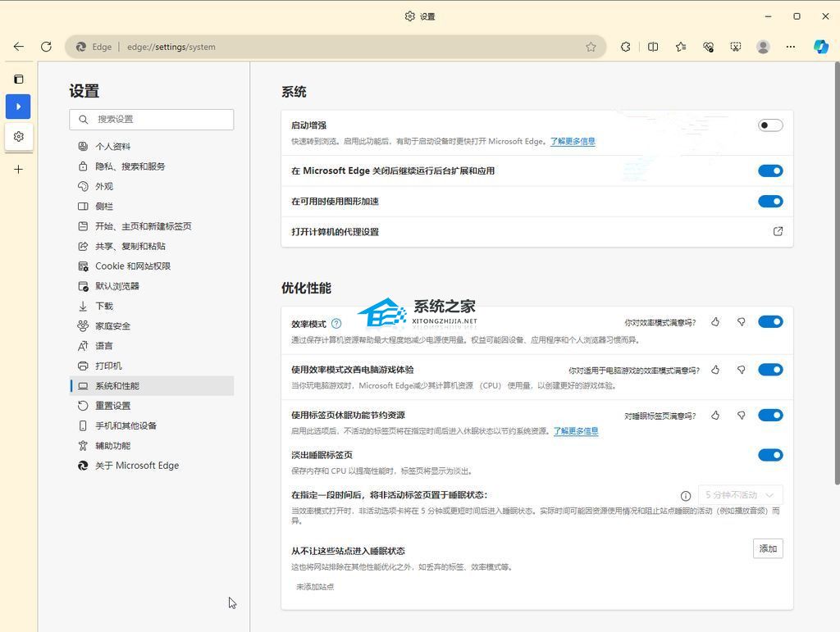Open the 5 分钟不活动 dropdown

click(x=740, y=495)
